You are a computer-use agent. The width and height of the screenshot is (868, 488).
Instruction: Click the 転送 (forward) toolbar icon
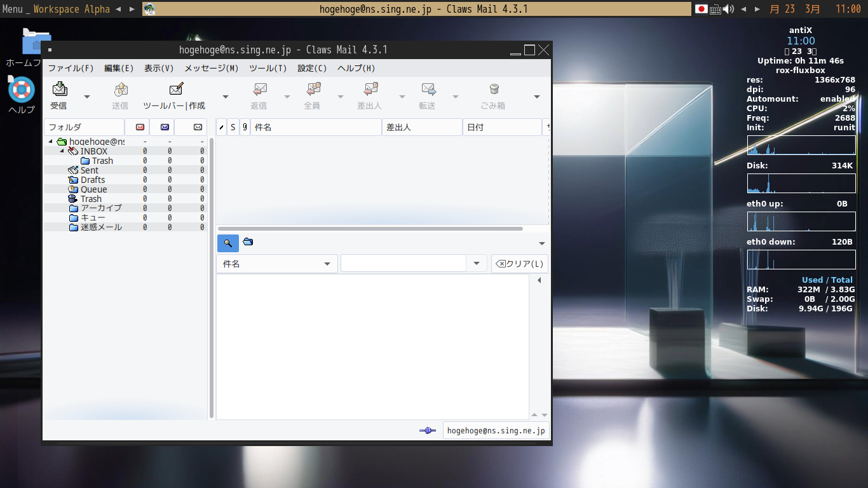pyautogui.click(x=428, y=90)
